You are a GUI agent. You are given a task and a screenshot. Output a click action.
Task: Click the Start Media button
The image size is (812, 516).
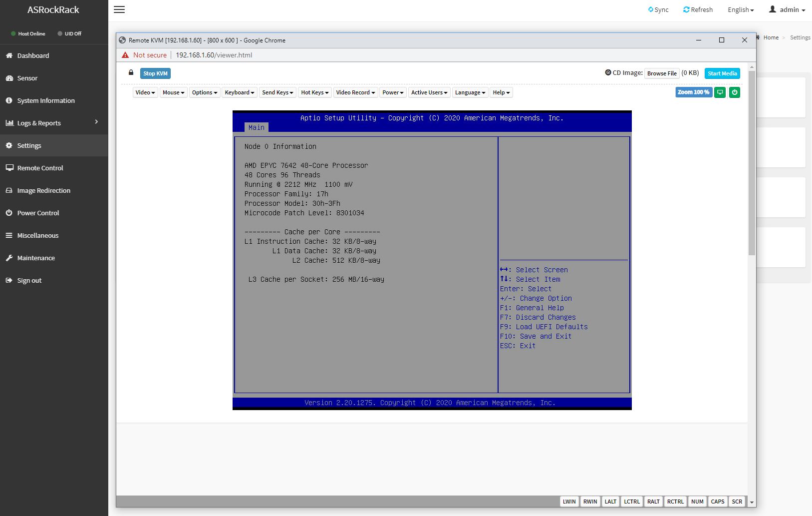click(722, 73)
